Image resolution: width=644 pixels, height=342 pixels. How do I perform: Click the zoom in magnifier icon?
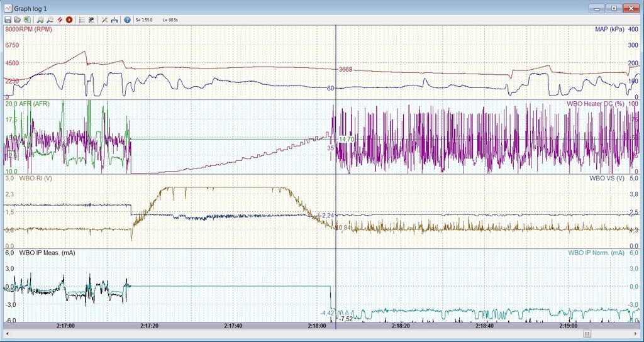coord(40,20)
